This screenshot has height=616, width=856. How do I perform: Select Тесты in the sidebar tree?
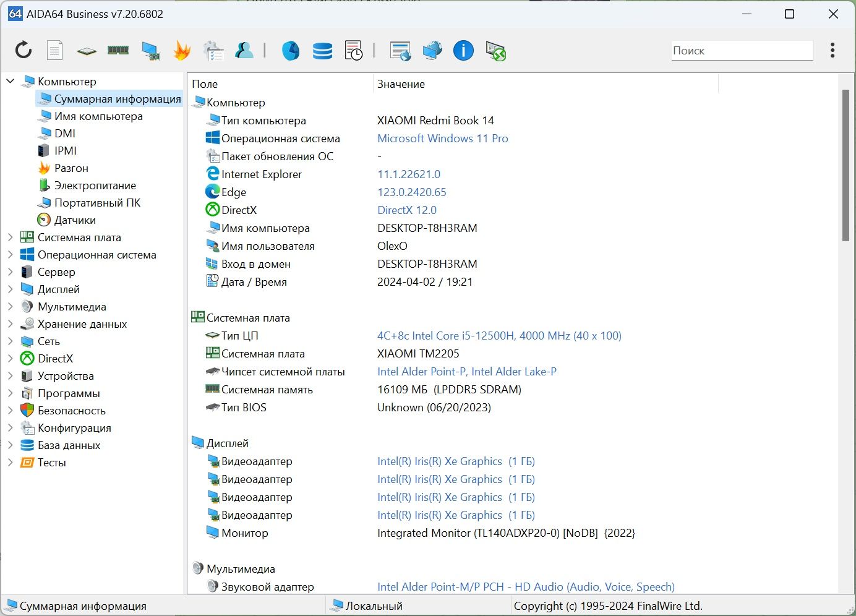pos(43,462)
